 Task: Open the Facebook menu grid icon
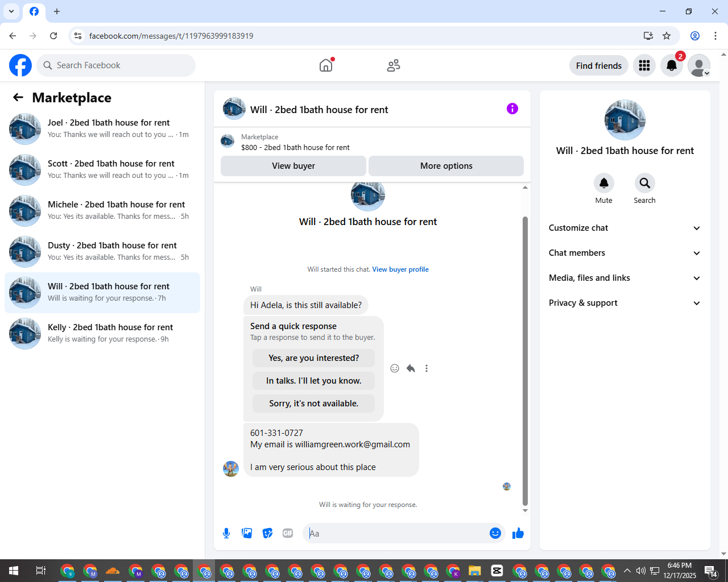644,65
